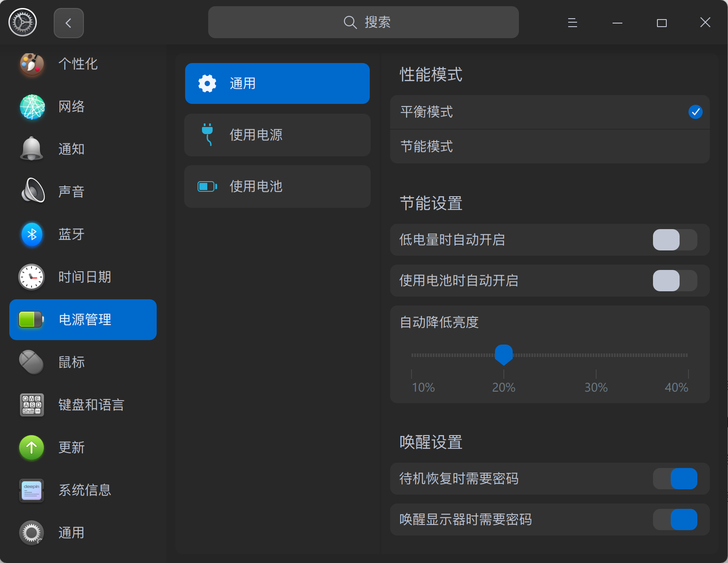This screenshot has height=563, width=728.
Task: Click the search input field
Action: [363, 22]
